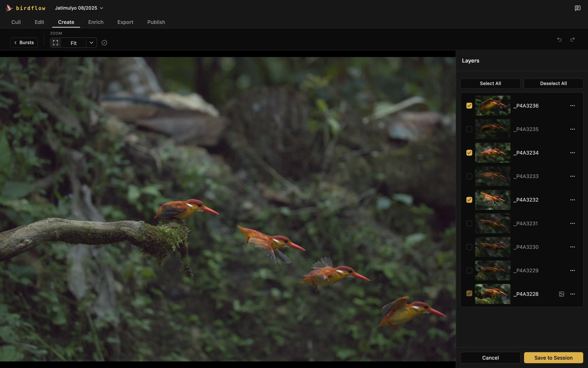Viewport: 588px width, 368px height.
Task: Uncheck the _P4A3232 layer checkbox
Action: pos(469,200)
